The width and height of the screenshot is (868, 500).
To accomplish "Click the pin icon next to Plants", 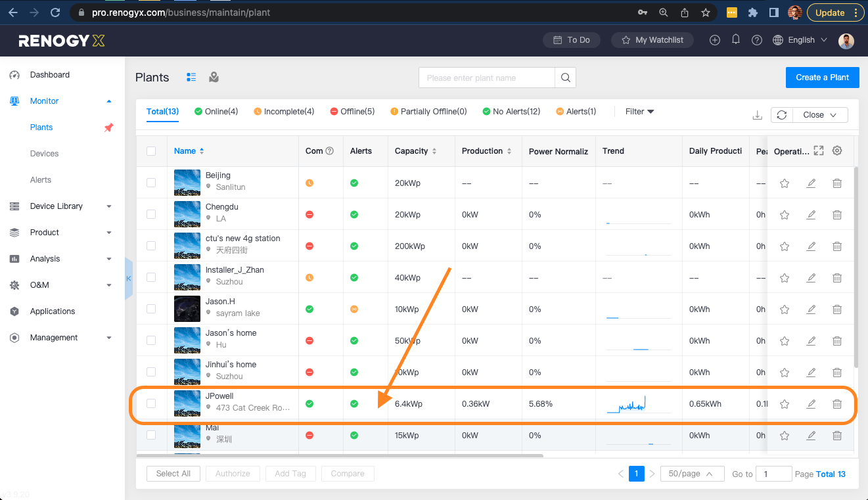I will click(x=108, y=127).
